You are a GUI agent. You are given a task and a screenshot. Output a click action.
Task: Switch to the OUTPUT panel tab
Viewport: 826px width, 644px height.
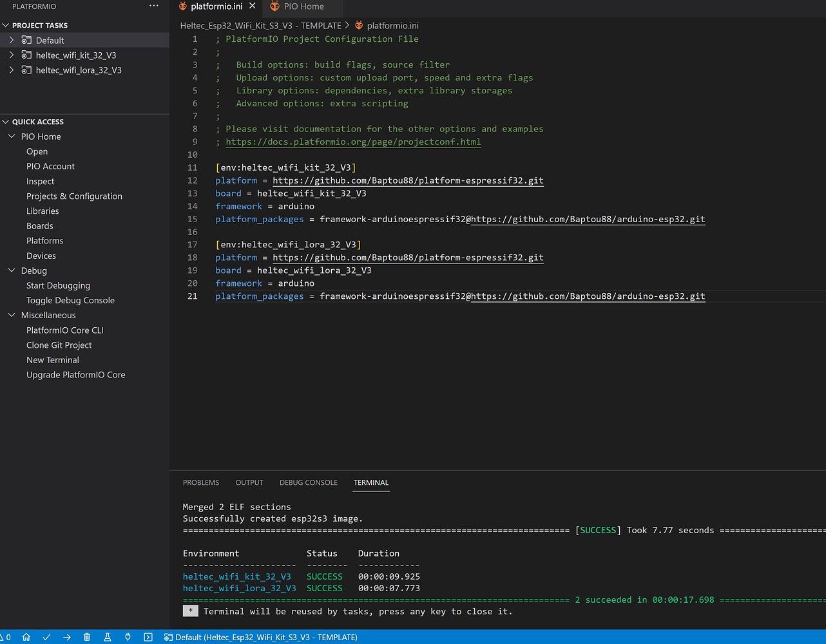[x=249, y=482]
